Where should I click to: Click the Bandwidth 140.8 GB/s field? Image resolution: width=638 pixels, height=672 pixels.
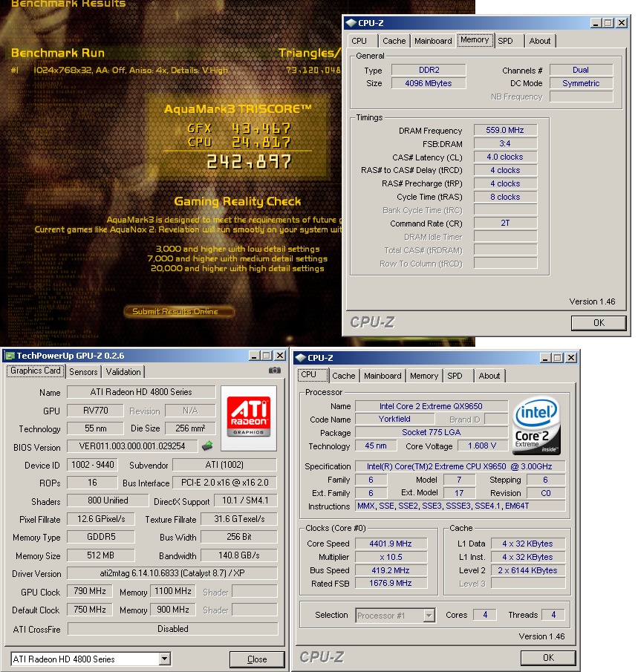pos(239,555)
